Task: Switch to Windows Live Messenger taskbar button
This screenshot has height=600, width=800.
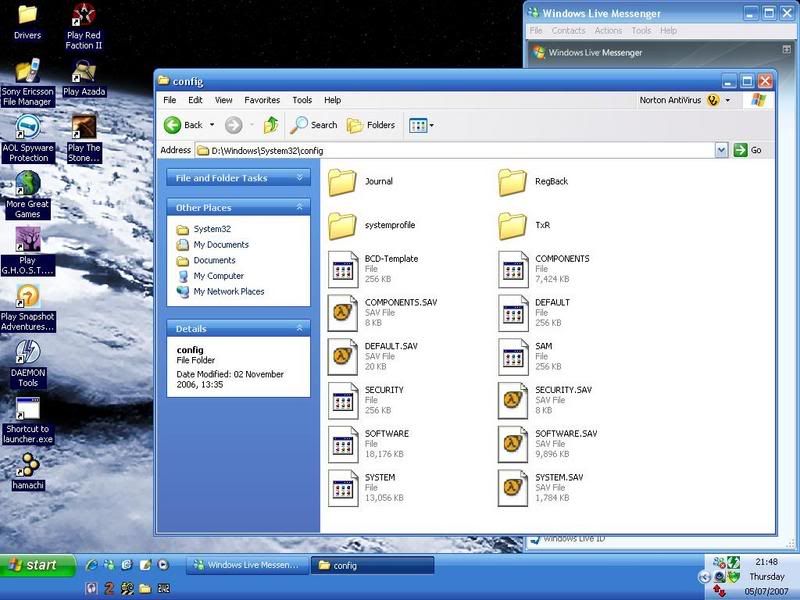Action: tap(247, 565)
